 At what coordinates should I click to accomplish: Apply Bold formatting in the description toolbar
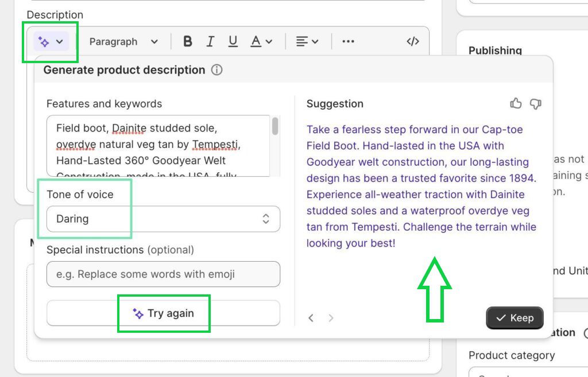187,41
